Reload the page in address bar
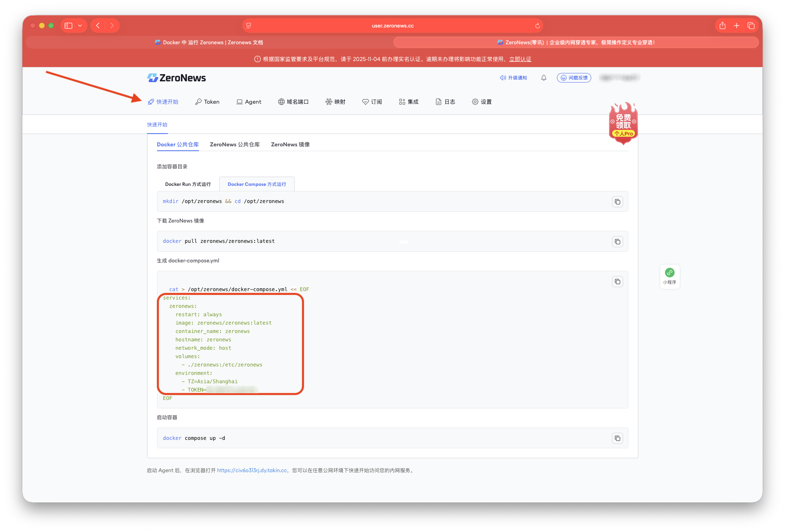Screen dimensions: 785x532 click(537, 26)
